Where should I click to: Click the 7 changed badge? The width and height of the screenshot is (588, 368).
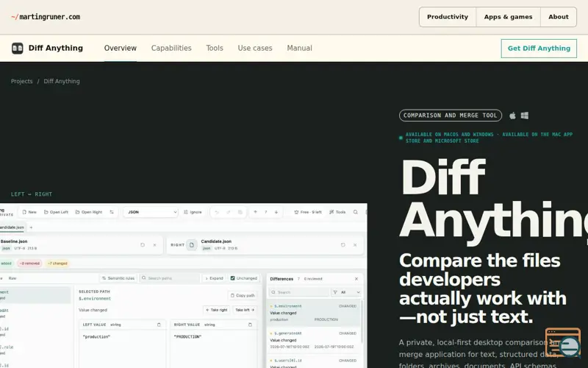[x=57, y=263]
